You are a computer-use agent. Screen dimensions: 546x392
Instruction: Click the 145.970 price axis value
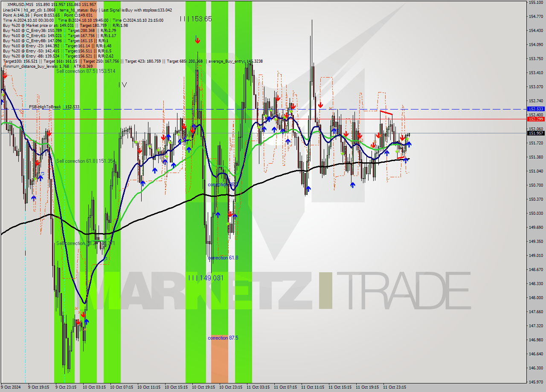click(536, 382)
